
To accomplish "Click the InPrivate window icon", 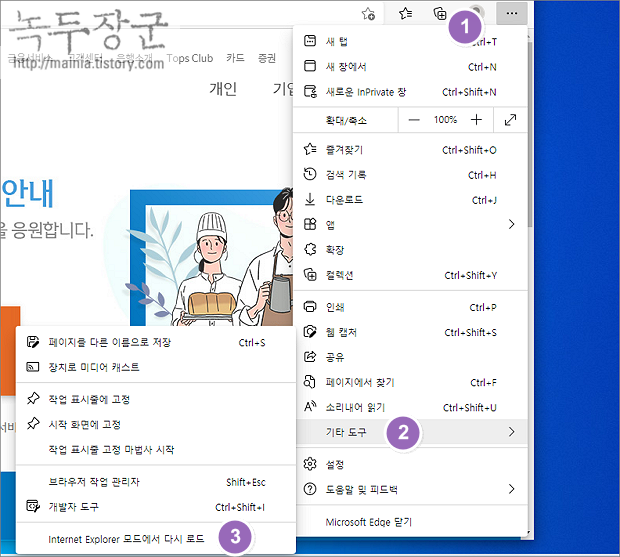I will pos(310,92).
